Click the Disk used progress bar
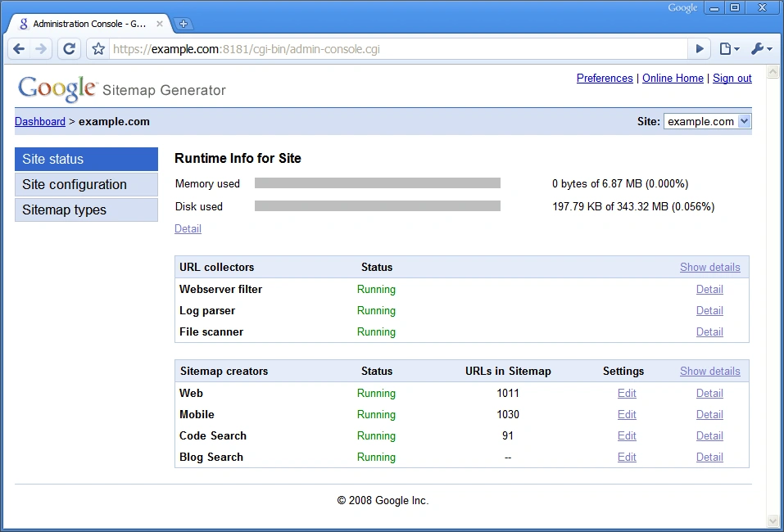The width and height of the screenshot is (784, 532). point(377,206)
